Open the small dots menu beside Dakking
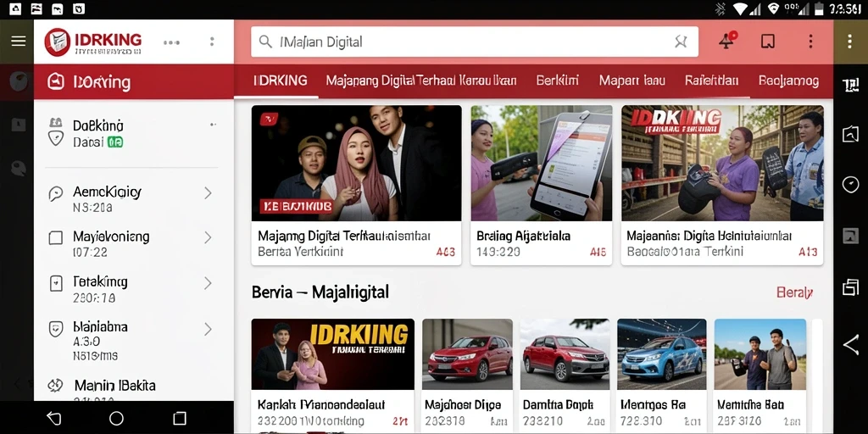The height and width of the screenshot is (434, 868). 213,125
